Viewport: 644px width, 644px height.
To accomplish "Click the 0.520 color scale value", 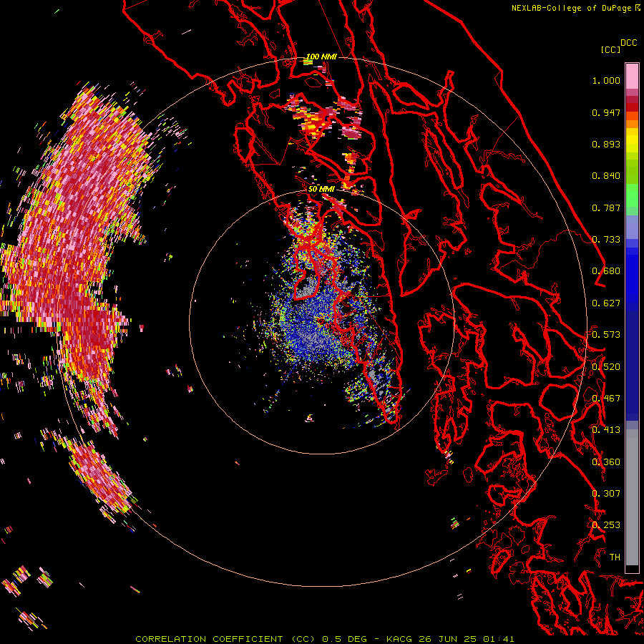I will point(606,367).
